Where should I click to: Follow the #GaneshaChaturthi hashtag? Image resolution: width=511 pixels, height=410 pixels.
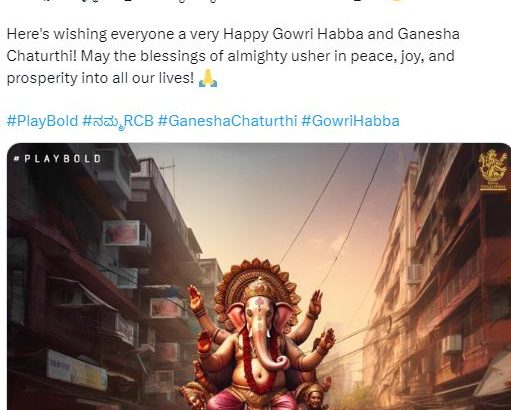tap(227, 120)
